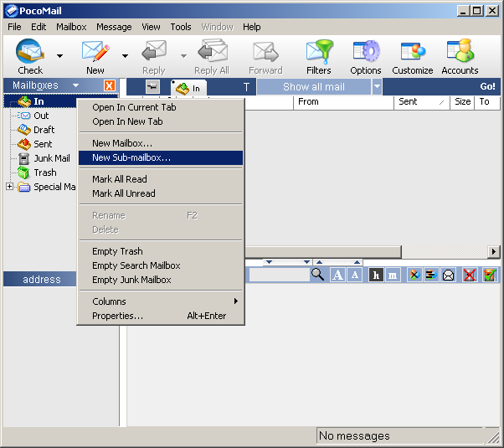This screenshot has height=448, width=504.
Task: Expand the Special Mailboxes tree node
Action: click(9, 187)
